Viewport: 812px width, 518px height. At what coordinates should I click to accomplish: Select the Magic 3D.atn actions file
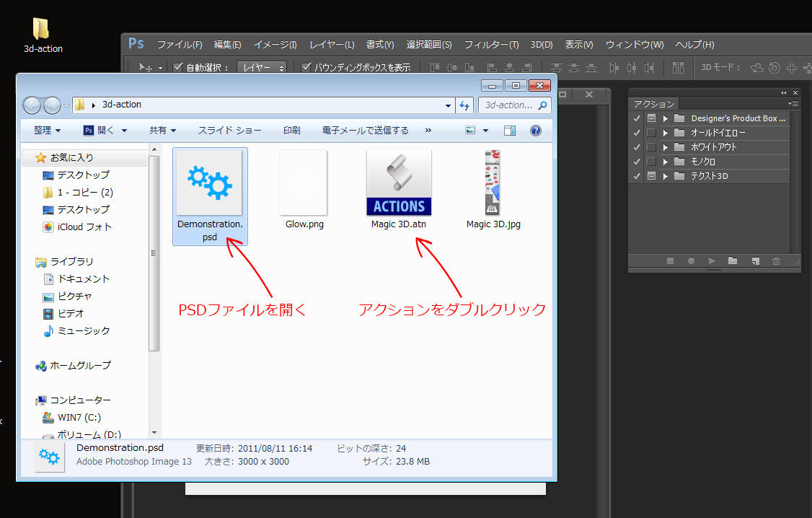(399, 183)
